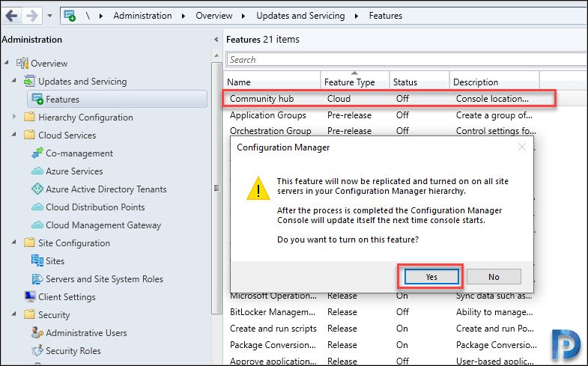Viewport: 588px width, 366px height.
Task: Click Administration in the breadcrumb bar
Action: pos(142,16)
